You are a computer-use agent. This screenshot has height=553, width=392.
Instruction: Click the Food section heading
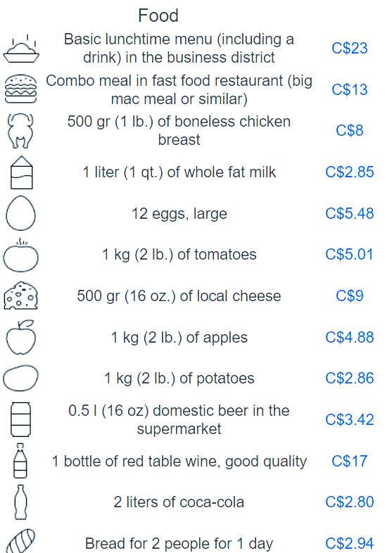158,15
